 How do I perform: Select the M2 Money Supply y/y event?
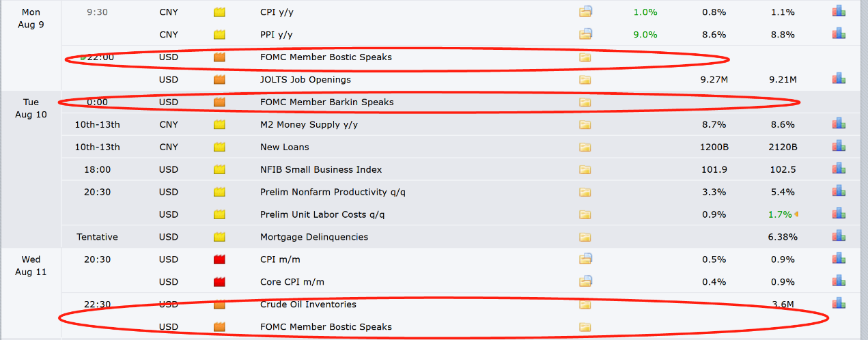(x=309, y=125)
